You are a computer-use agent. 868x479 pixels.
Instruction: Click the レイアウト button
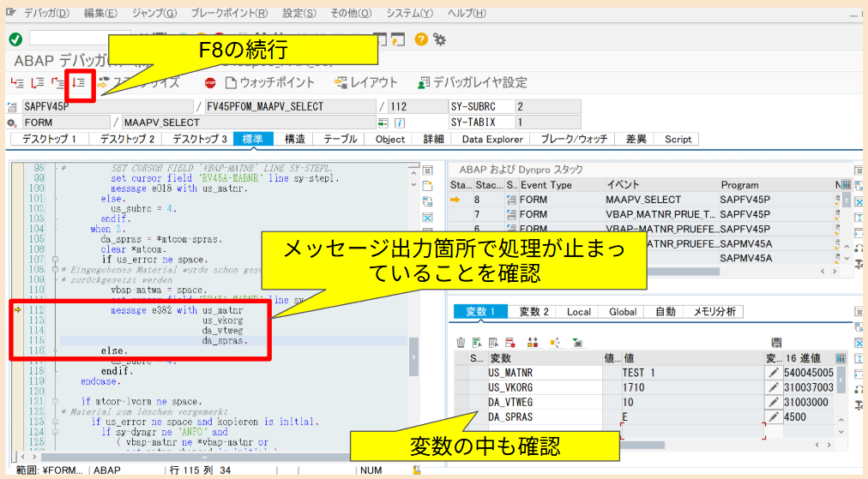click(x=366, y=83)
